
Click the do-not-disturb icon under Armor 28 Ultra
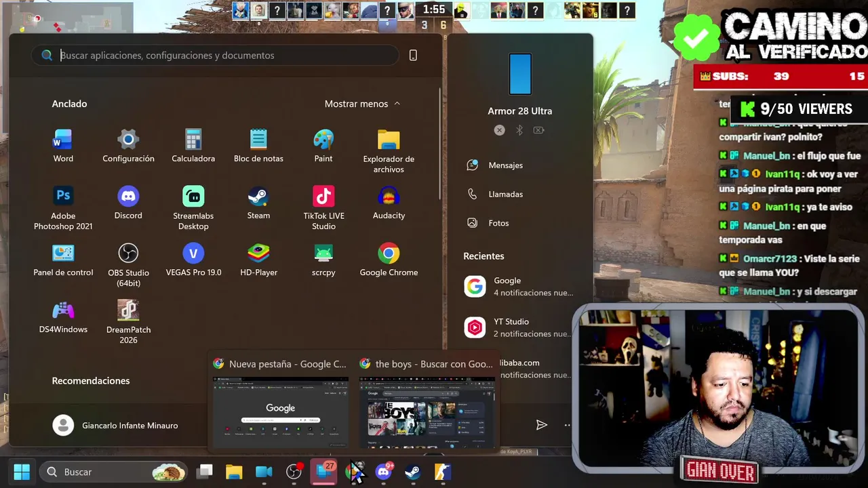coord(499,130)
